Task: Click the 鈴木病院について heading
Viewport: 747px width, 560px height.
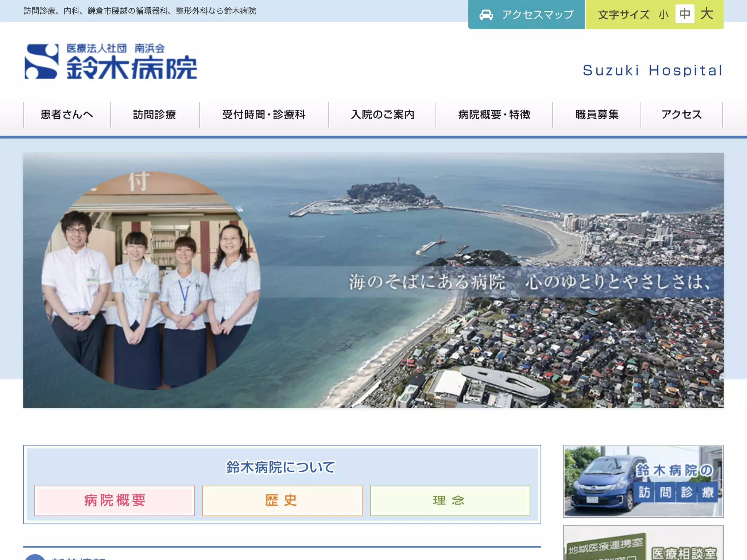Action: [280, 467]
